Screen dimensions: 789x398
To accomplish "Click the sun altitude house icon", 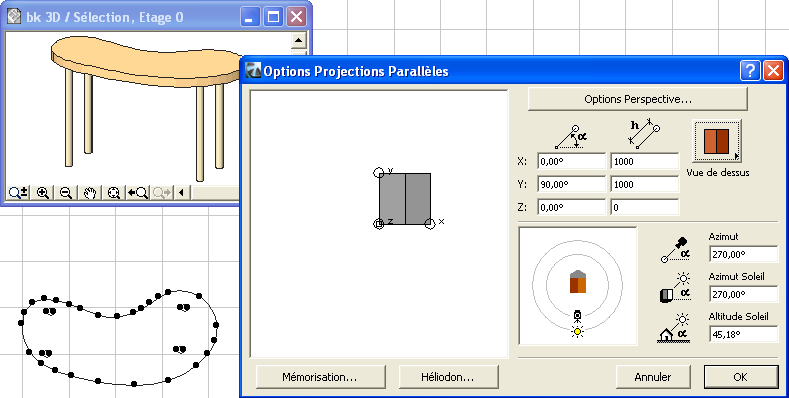I will click(x=674, y=329).
